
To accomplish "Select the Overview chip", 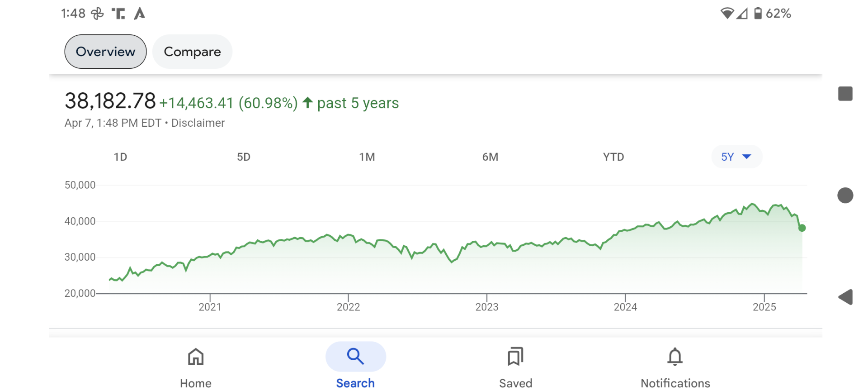I will pos(105,52).
